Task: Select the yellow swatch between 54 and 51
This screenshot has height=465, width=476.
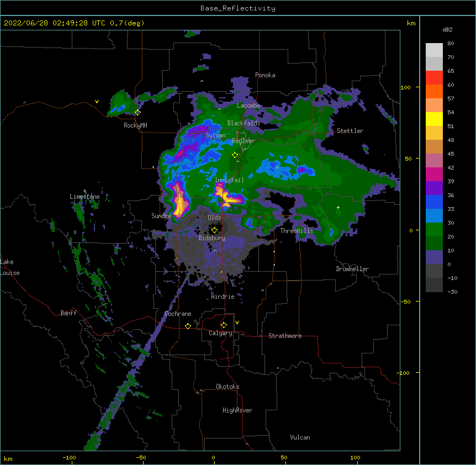Action: [434, 119]
